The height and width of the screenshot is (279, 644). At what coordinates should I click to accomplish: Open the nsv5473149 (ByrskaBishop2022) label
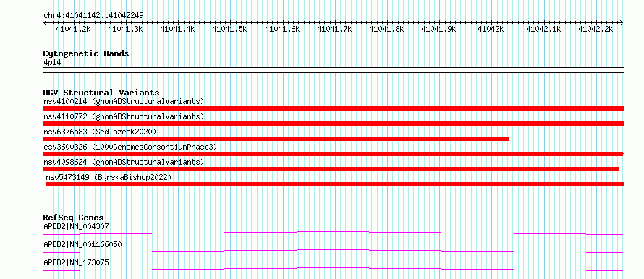pyautogui.click(x=109, y=177)
